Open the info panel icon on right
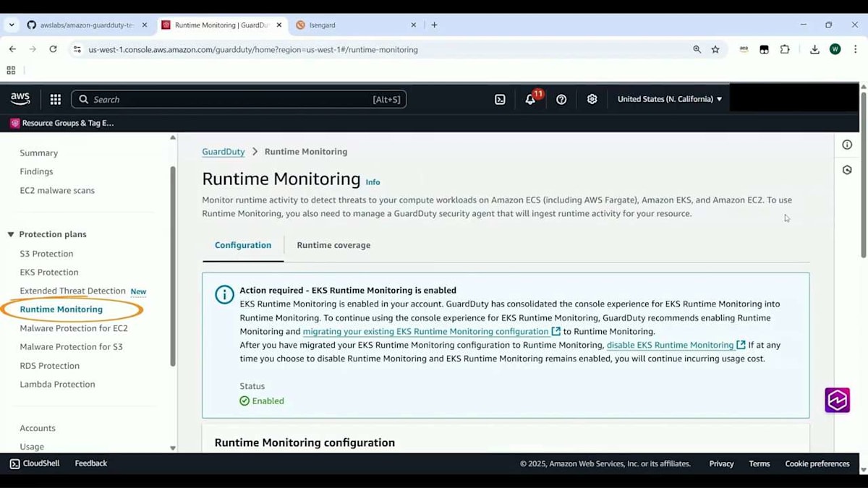This screenshot has height=488, width=868. click(x=847, y=145)
